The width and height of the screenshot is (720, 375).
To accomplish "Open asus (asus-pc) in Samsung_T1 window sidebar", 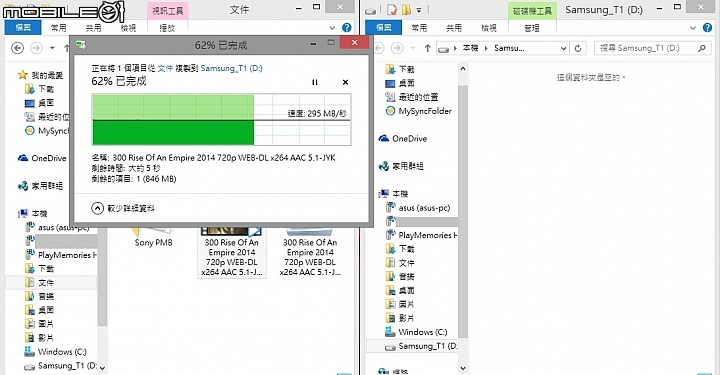I will (x=418, y=207).
